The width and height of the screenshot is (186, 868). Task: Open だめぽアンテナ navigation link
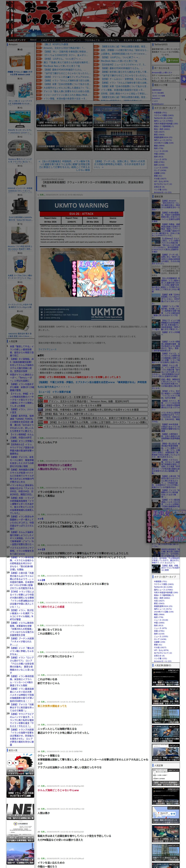click(48, 40)
